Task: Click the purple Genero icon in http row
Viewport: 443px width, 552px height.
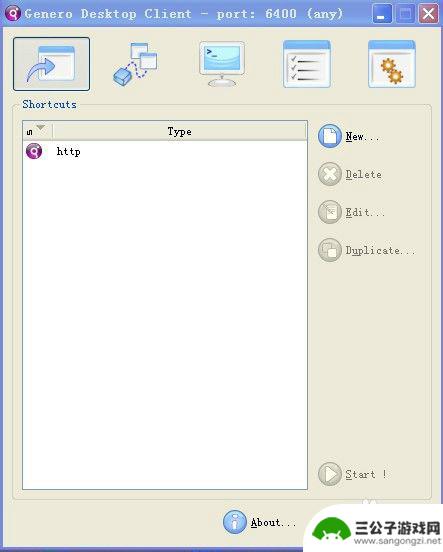Action: tap(34, 151)
